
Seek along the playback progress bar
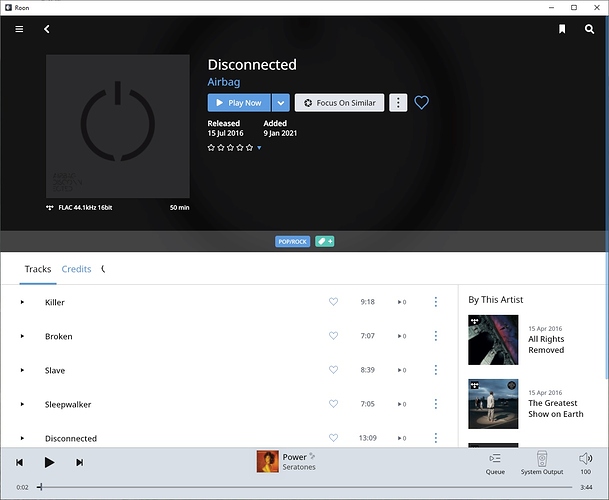306,487
